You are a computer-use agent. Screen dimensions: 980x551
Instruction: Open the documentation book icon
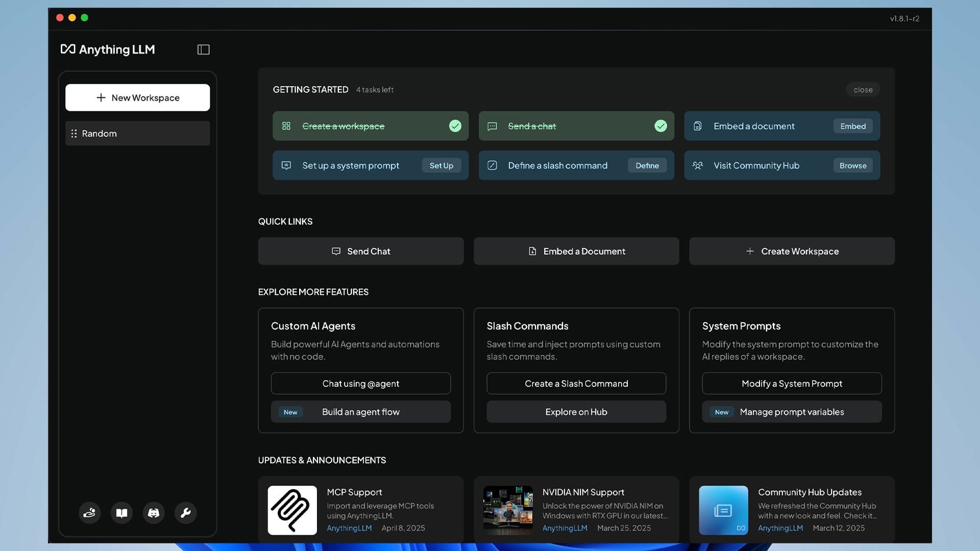click(121, 513)
